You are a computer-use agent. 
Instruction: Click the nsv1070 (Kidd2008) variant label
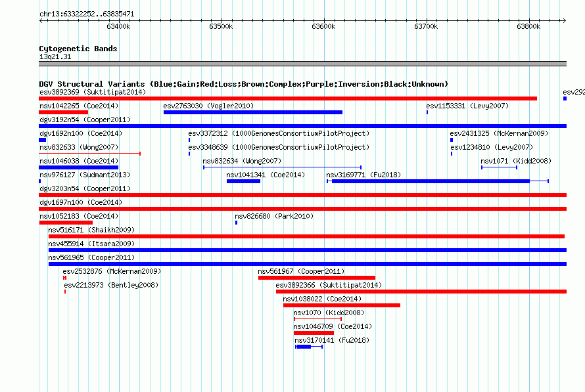point(329,313)
